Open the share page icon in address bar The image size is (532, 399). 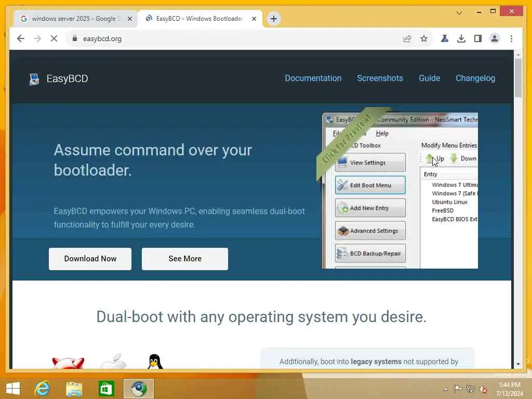[407, 38]
